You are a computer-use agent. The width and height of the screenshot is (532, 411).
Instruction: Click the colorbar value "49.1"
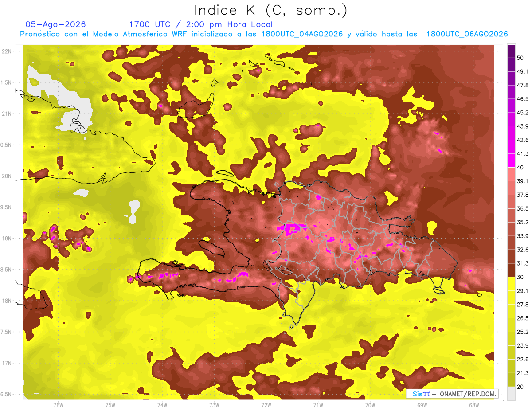pyautogui.click(x=522, y=71)
